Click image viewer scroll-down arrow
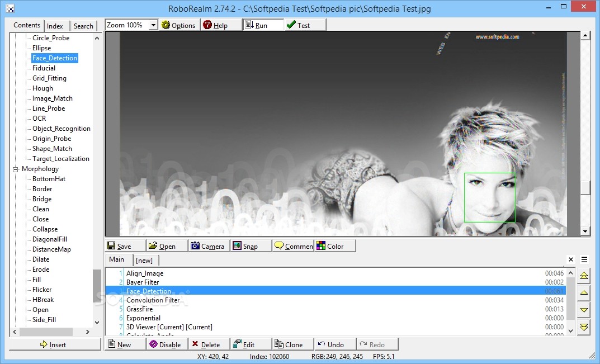The height and width of the screenshot is (364, 600). coord(585,231)
